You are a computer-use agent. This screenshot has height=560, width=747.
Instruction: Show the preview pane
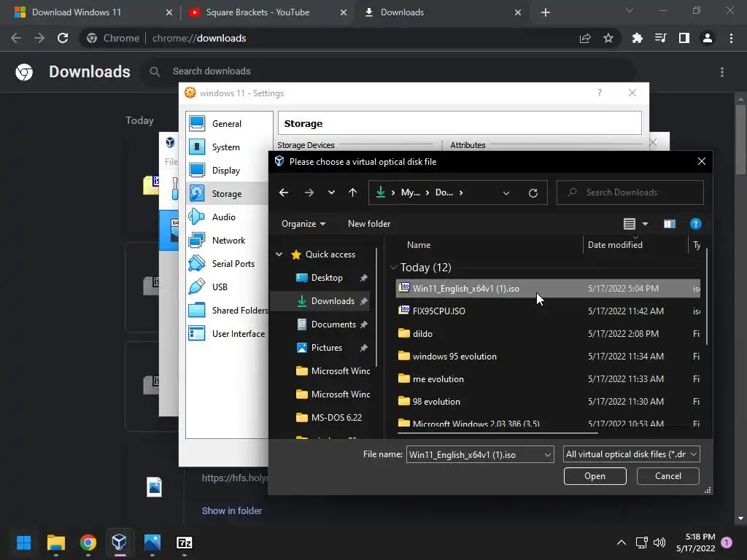pos(670,224)
